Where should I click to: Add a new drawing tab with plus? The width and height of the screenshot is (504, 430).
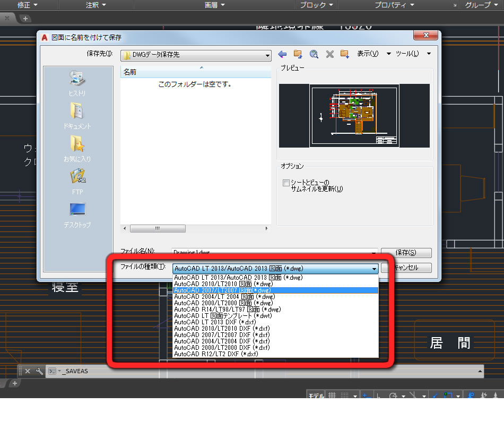click(x=25, y=19)
